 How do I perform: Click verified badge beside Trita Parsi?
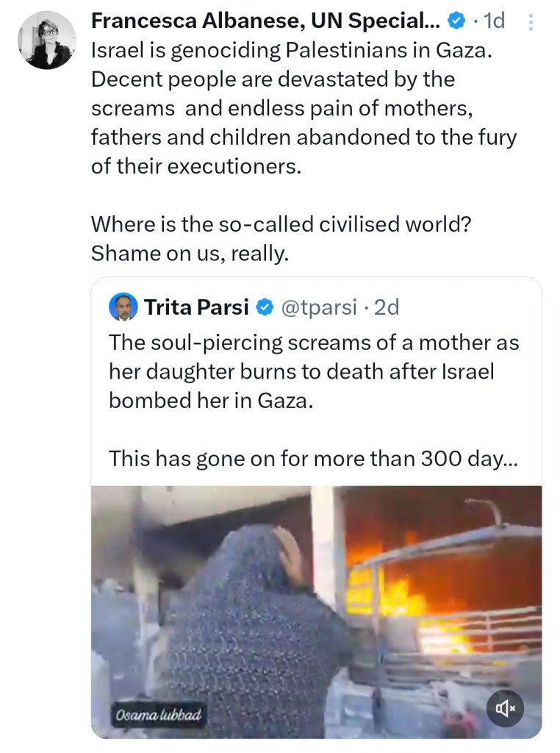tap(265, 307)
